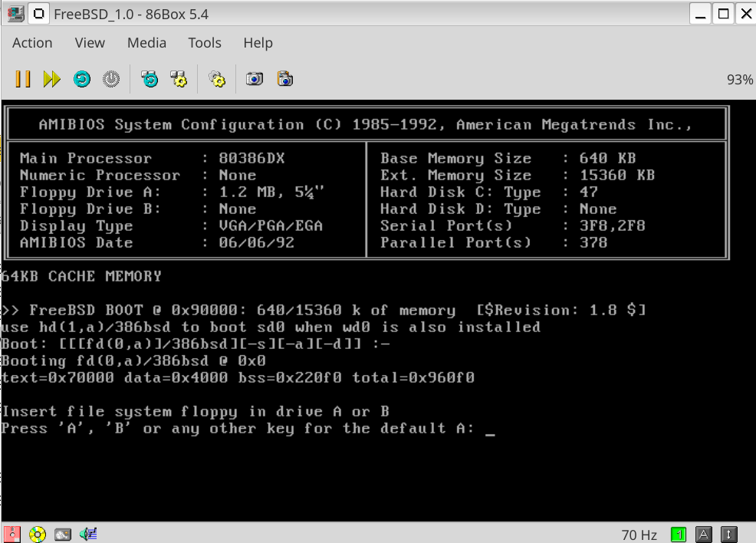
Task: Open the Tools menu
Action: (x=205, y=43)
